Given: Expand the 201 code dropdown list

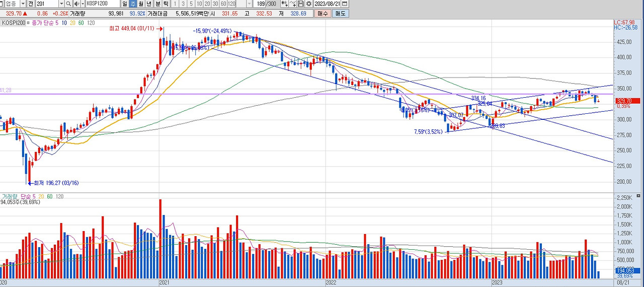Looking at the screenshot, I should 61,4.
